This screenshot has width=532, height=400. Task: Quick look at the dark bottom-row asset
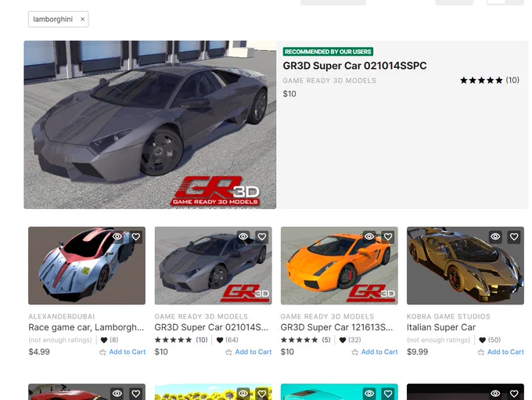point(495,394)
